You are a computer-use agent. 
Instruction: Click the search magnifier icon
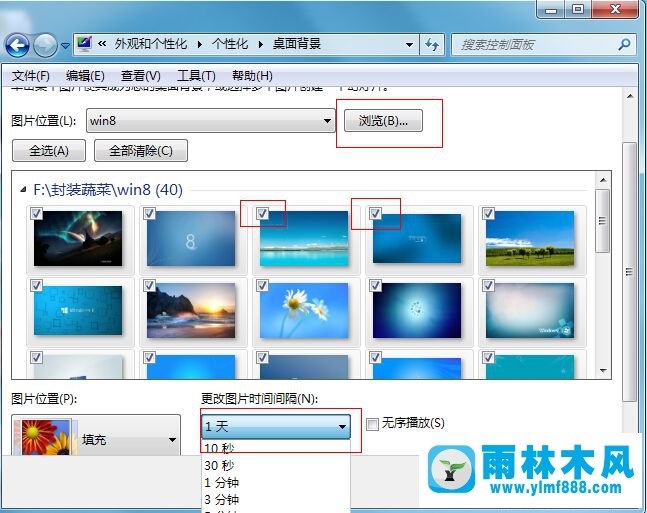624,44
